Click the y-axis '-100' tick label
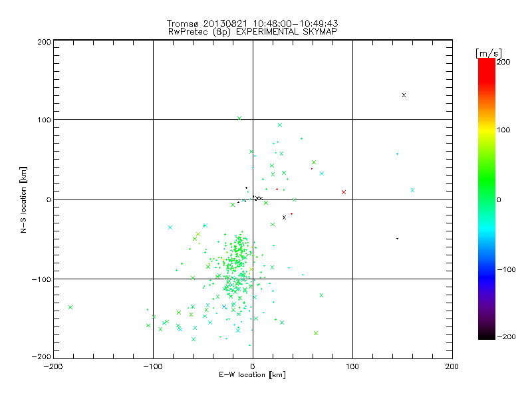Screen dimensions: 532x399 pyautogui.click(x=41, y=279)
